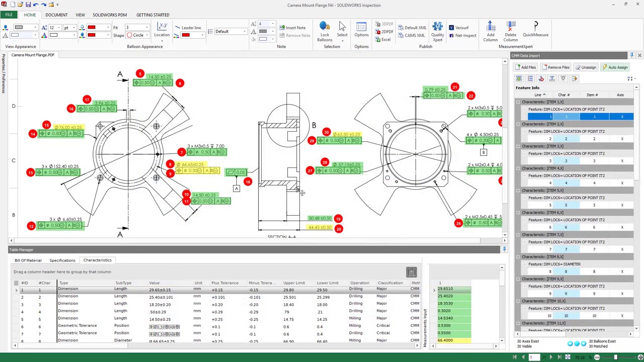
Task: Open the Specifications tab
Action: 62,260
